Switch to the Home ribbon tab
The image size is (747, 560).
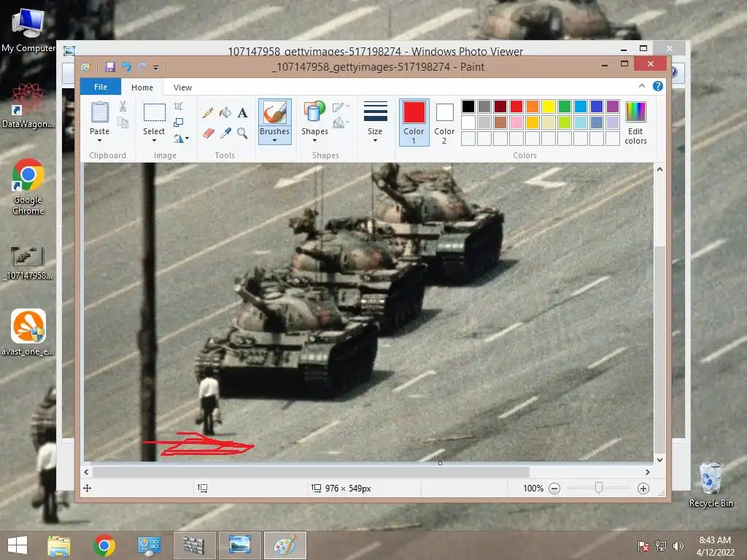[142, 87]
